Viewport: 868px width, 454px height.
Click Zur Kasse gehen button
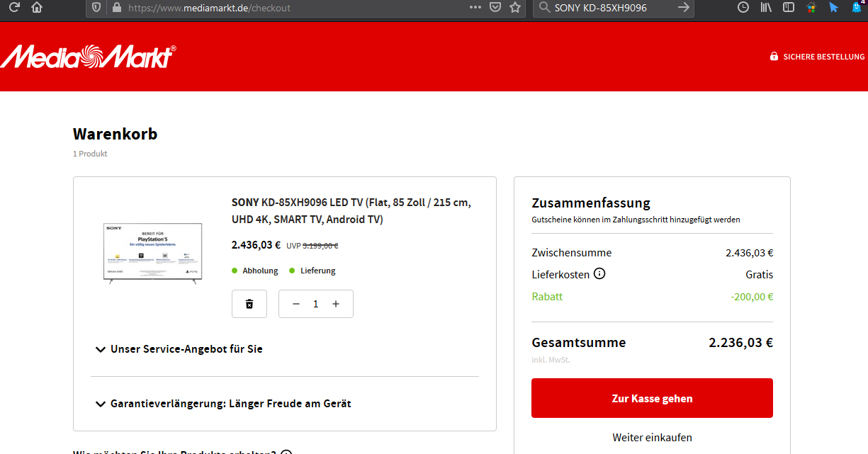coord(652,398)
